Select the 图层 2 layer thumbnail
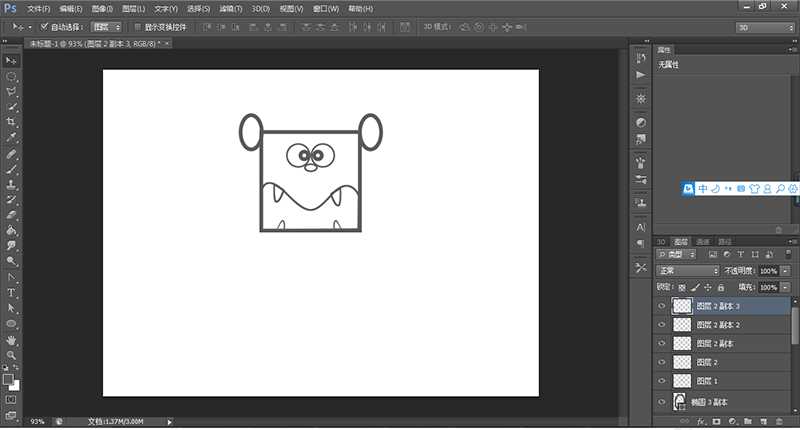Image resolution: width=800 pixels, height=430 pixels. click(683, 362)
